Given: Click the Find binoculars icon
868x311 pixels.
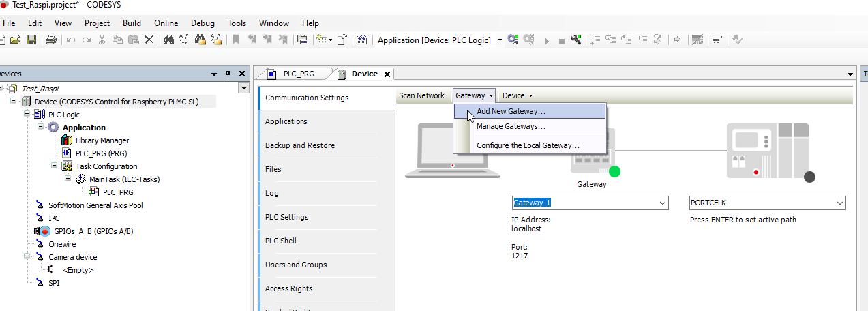Looking at the screenshot, I should pyautogui.click(x=169, y=40).
